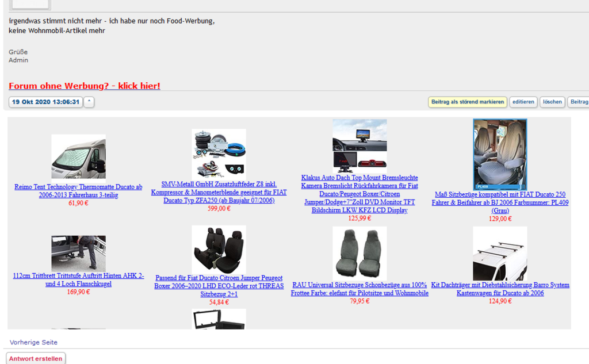Open the SMV-Metall Zusatzluftfeder product image

(219, 154)
